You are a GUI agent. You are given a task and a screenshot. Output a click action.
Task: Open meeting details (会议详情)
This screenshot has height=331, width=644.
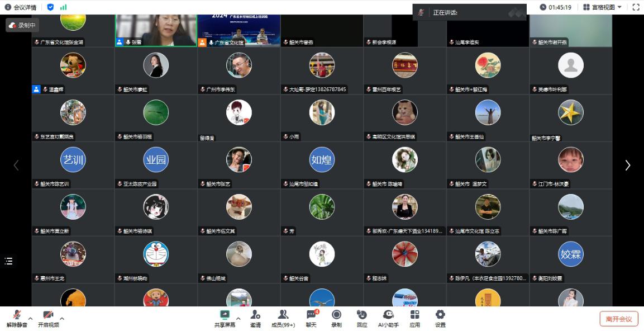21,7
